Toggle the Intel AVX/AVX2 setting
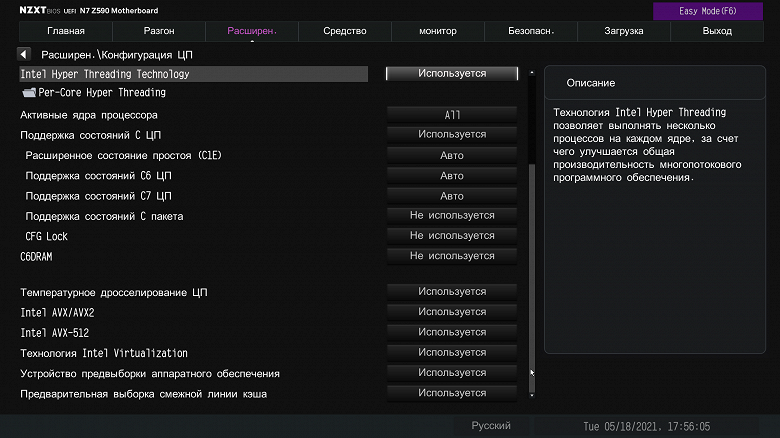 (x=452, y=312)
